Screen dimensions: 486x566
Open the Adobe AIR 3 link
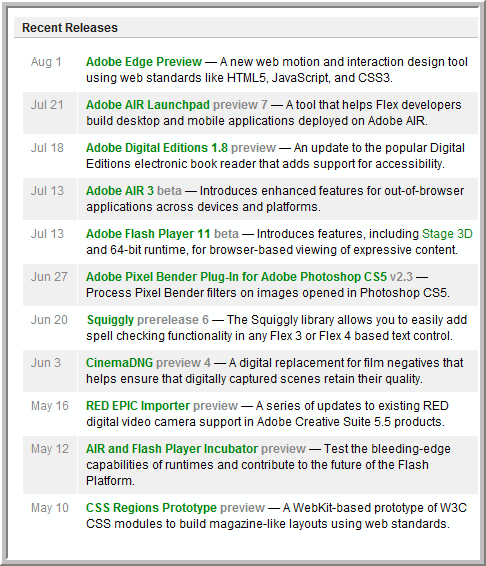(x=120, y=191)
